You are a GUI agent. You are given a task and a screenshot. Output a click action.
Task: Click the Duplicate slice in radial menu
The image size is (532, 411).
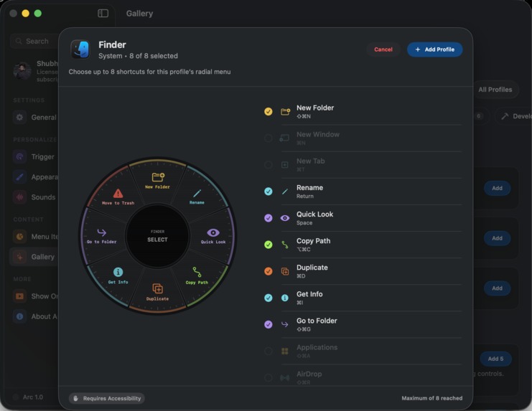pyautogui.click(x=157, y=292)
